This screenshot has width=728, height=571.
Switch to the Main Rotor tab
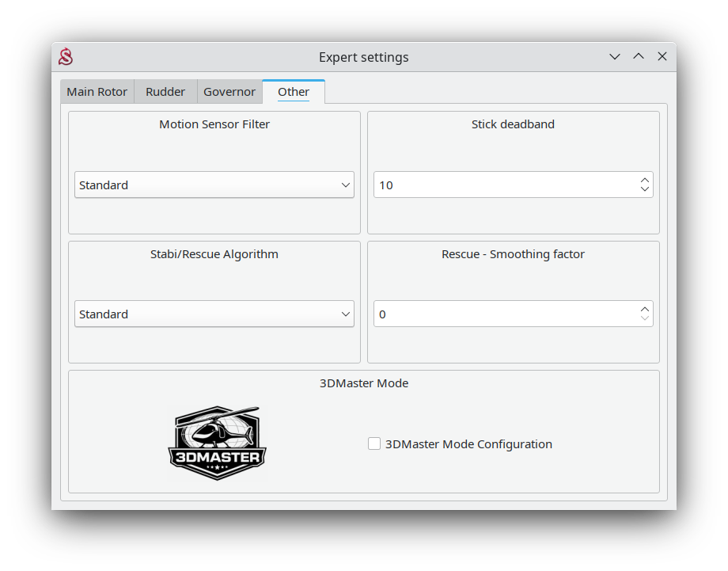coord(97,92)
